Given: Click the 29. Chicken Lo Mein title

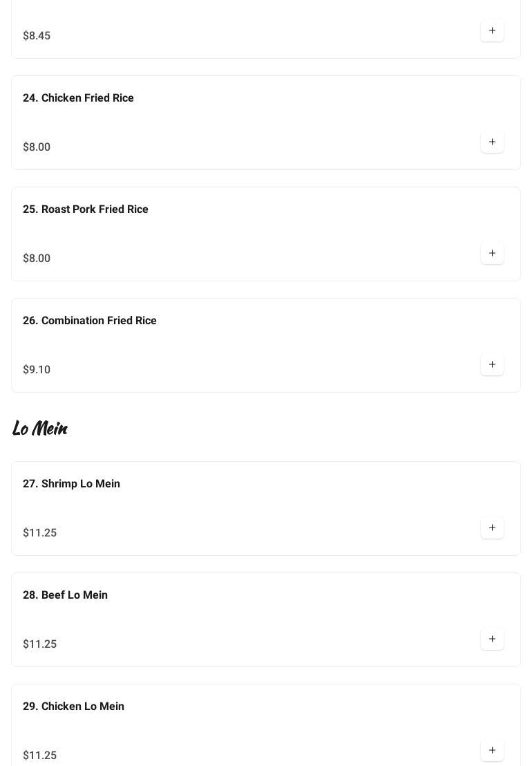Looking at the screenshot, I should pyautogui.click(x=73, y=707).
